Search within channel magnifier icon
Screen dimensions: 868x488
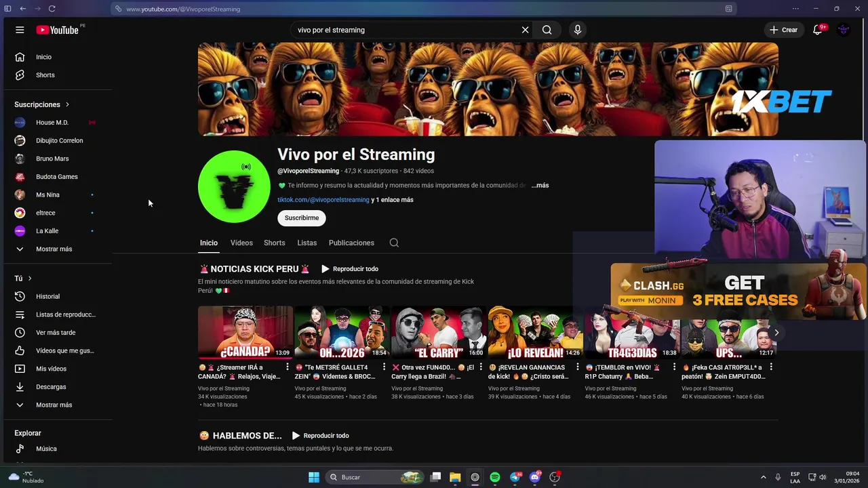pos(394,243)
